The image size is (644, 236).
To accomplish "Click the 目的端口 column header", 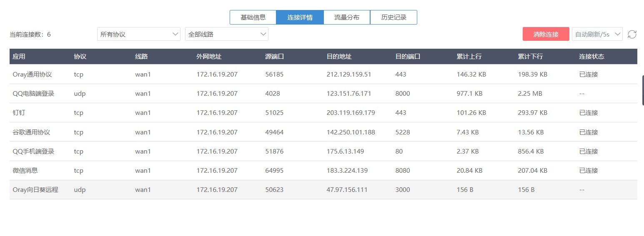I will click(x=408, y=57).
